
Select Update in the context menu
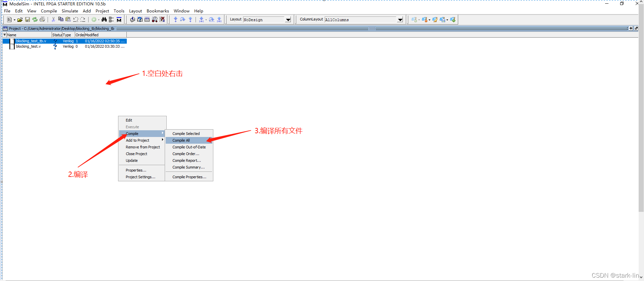click(142, 160)
